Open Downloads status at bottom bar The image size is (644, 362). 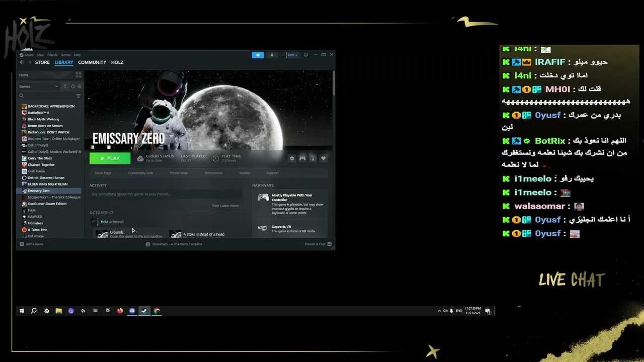174,244
